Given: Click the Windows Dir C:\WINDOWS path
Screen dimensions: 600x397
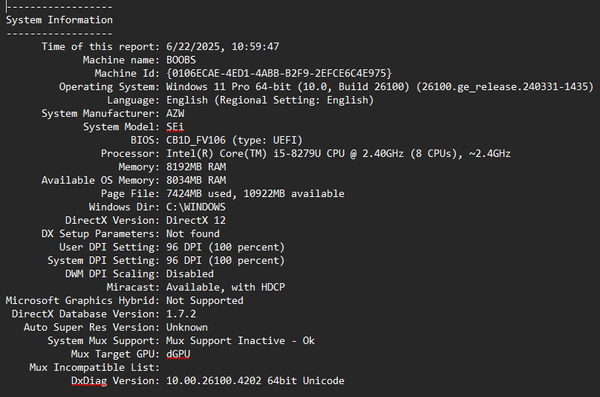Looking at the screenshot, I should pos(196,207).
